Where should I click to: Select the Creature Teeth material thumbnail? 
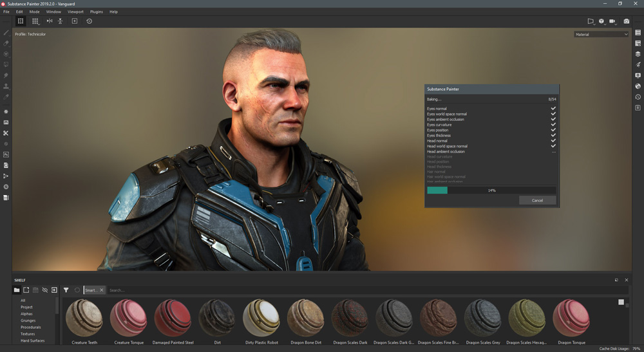(x=84, y=318)
